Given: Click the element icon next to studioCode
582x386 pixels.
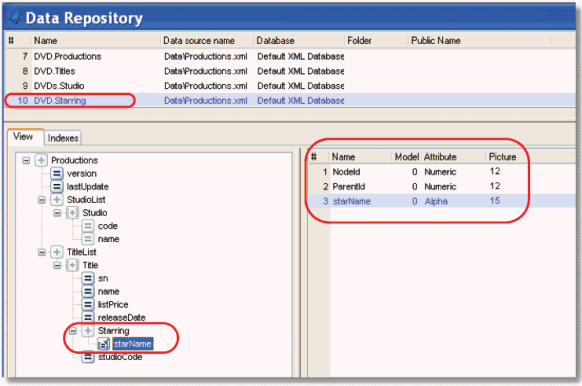Looking at the screenshot, I should [88, 357].
